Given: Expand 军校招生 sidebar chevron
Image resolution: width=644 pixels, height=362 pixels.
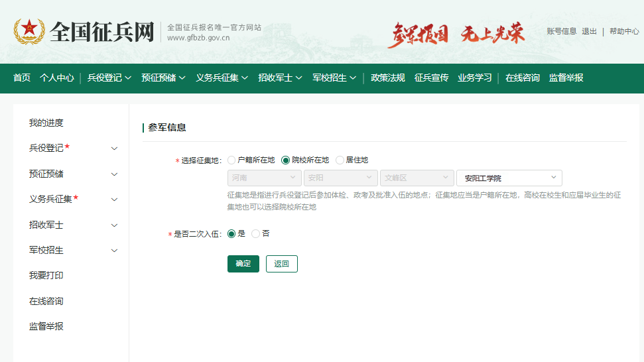Looking at the screenshot, I should point(114,251).
